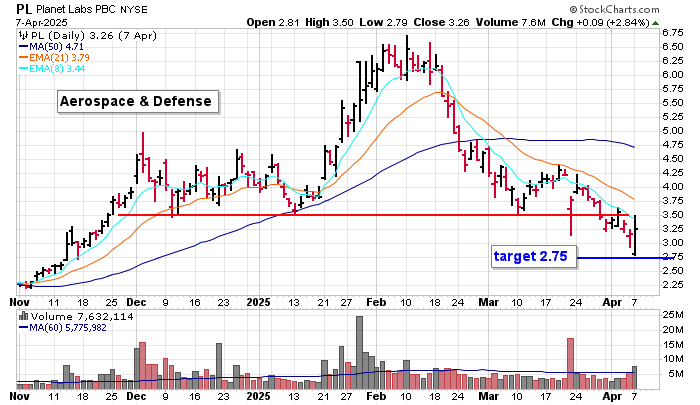This screenshot has height=405, width=700.
Task: Click the bar-chart icon beside the Volume legend
Action: [23, 317]
